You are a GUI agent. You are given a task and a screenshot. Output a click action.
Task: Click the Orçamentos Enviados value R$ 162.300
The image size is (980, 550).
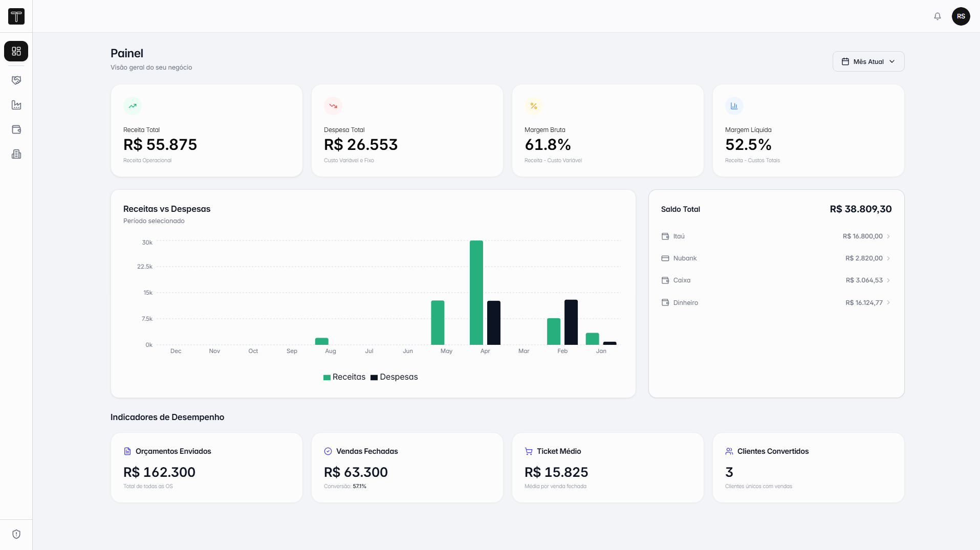point(159,472)
